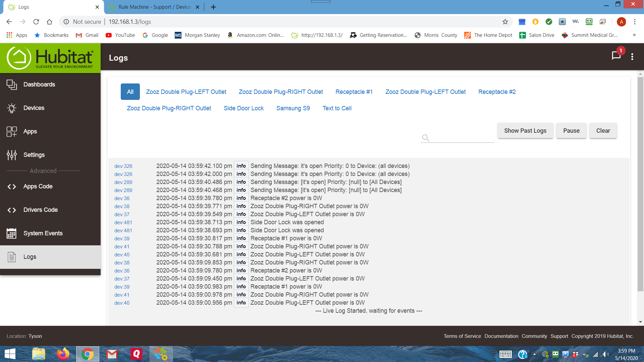Screen dimensions: 644x362
Task: Open the Devices lightbulb icon
Action: tap(12, 108)
